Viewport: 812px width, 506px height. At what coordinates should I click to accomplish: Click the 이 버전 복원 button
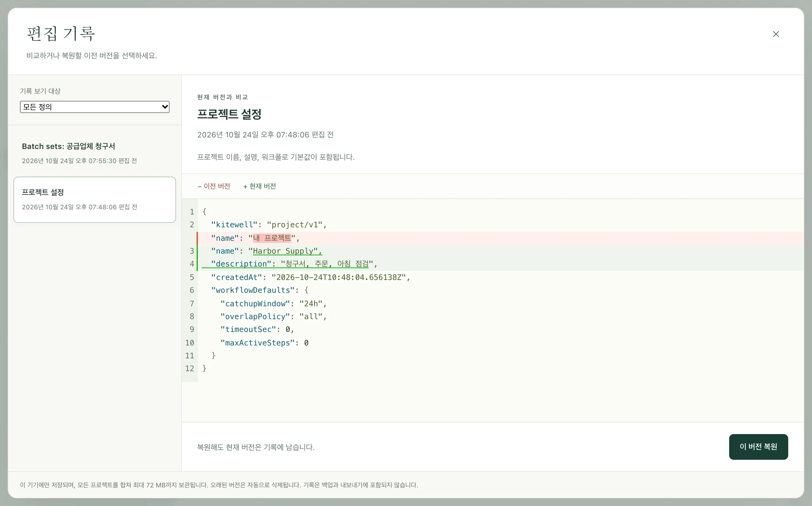click(x=758, y=446)
